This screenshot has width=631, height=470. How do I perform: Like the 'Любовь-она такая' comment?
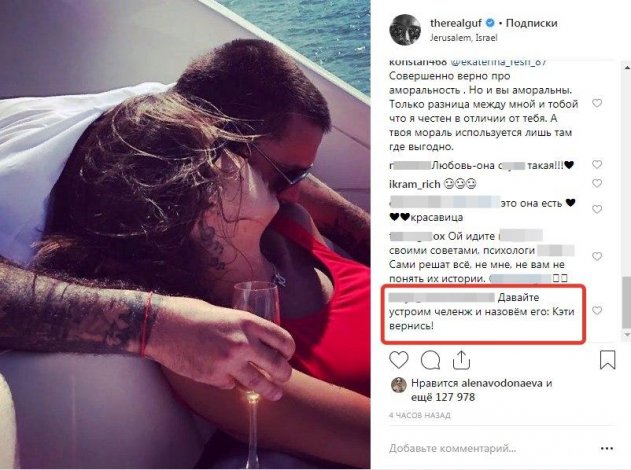coord(597,164)
